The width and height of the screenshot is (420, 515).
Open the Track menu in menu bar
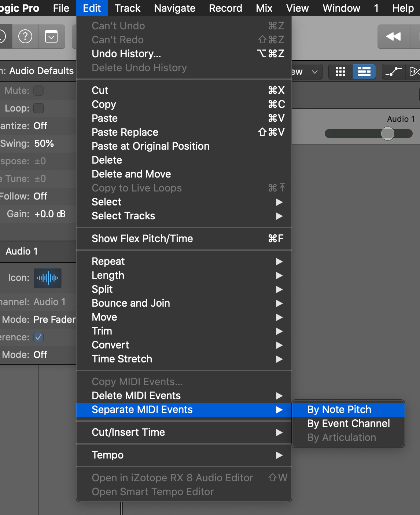coord(127,8)
